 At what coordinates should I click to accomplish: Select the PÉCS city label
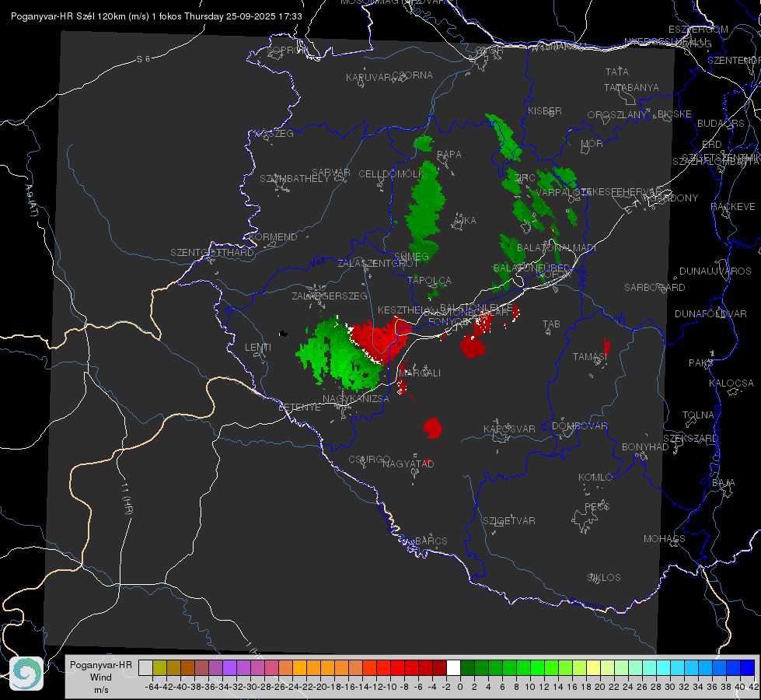pos(596,507)
